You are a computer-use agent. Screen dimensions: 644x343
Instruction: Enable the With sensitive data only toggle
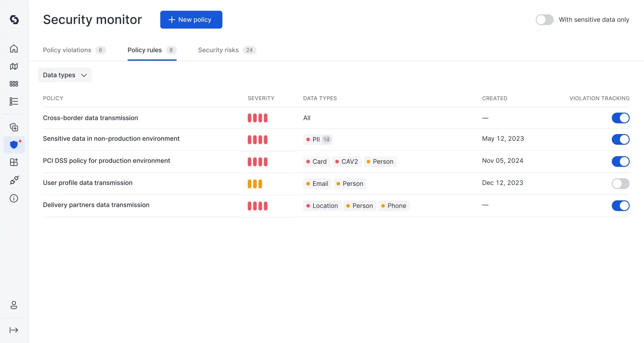(544, 19)
